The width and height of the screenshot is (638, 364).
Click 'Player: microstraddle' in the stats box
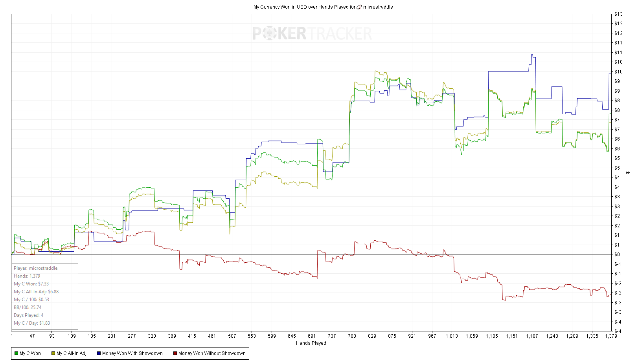[36, 268]
